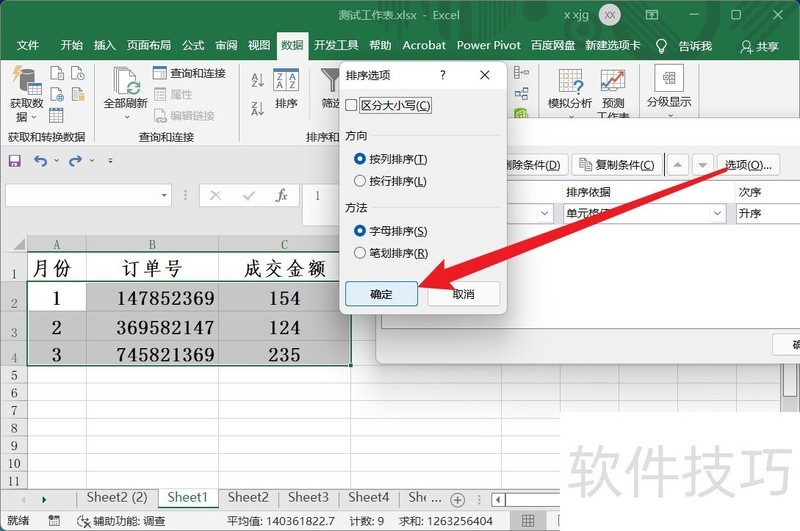Open Queries and Connections (查询和连接)
Image resolution: width=800 pixels, height=531 pixels.
tap(190, 73)
